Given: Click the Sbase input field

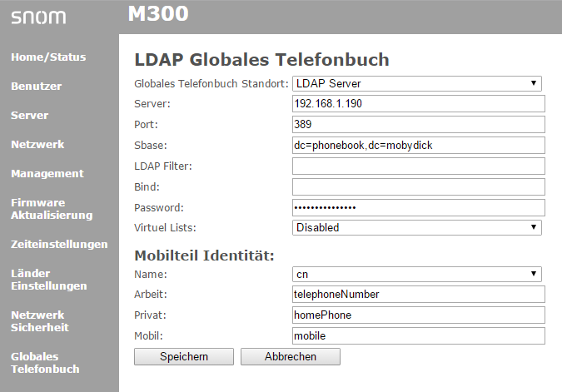Looking at the screenshot, I should (419, 145).
